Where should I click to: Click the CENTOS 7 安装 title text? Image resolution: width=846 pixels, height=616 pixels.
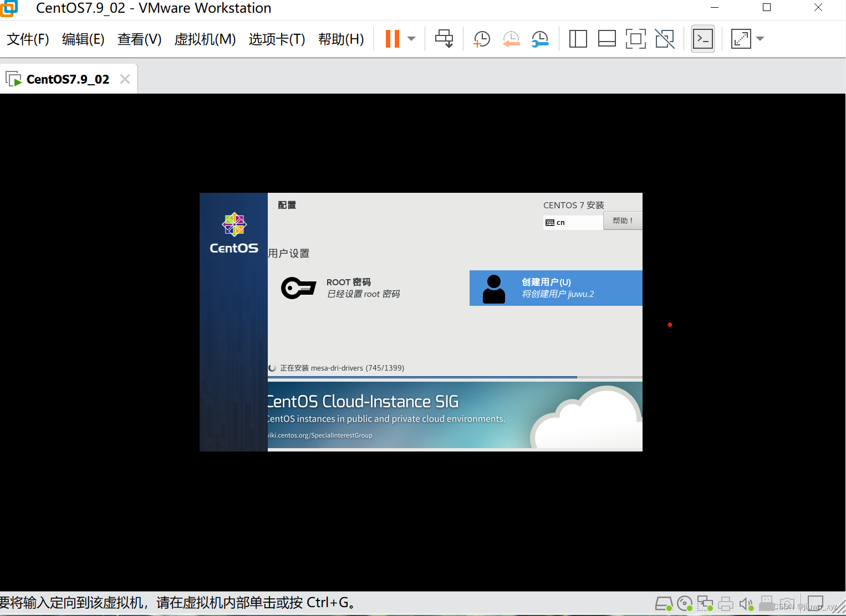pyautogui.click(x=574, y=205)
